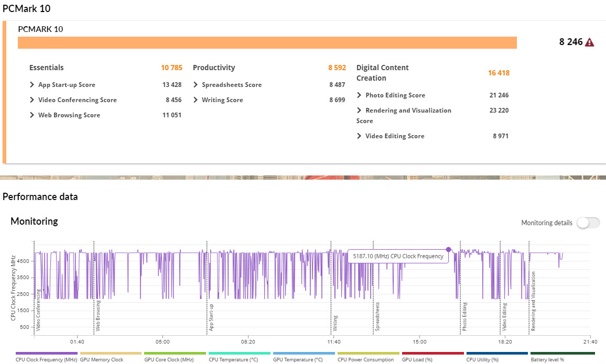Screen dimensions: 606x364
Task: Expand Video Conferencing Score details
Action: tap(33, 100)
